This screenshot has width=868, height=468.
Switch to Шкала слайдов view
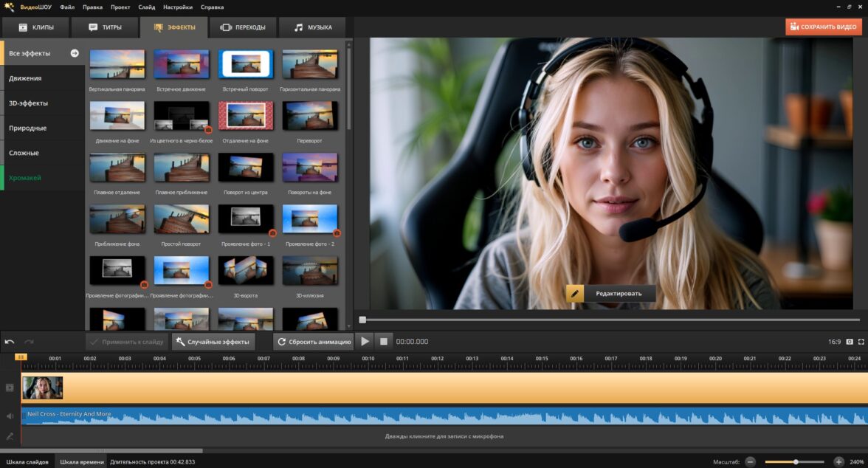27,461
